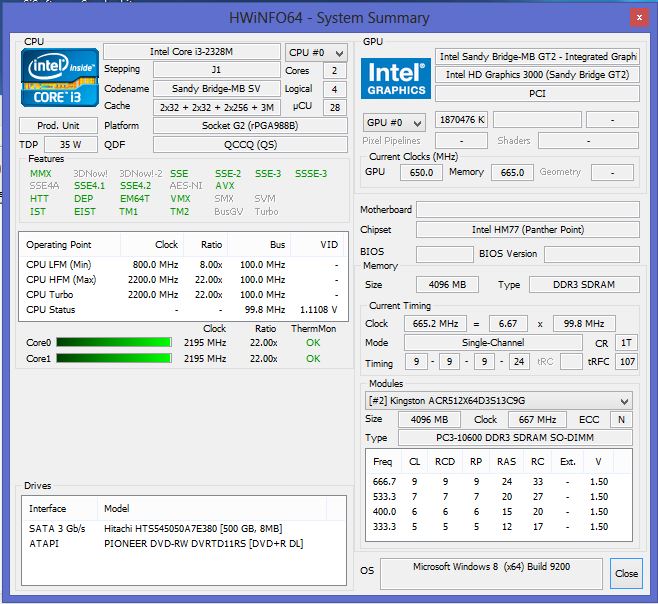Click the QCCQ (QS) QDF field
The height and width of the screenshot is (604, 658).
[x=251, y=144]
